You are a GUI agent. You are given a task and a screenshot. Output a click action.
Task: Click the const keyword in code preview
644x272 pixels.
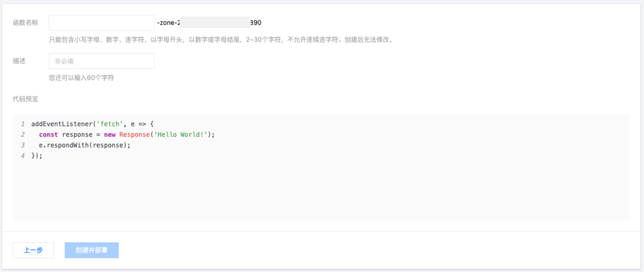pyautogui.click(x=48, y=135)
